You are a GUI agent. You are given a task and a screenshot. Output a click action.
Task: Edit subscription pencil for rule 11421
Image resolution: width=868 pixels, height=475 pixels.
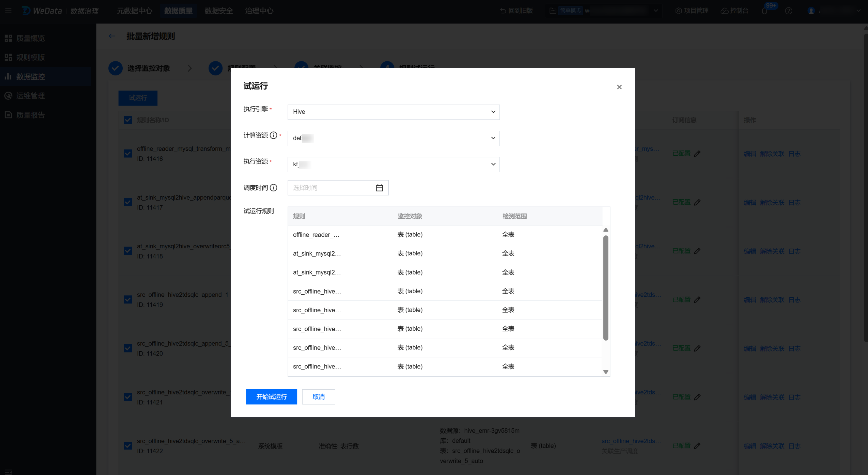(697, 397)
